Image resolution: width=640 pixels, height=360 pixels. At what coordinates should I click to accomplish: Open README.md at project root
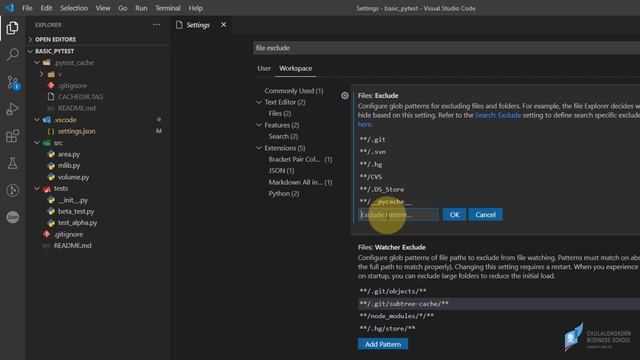[x=73, y=246]
